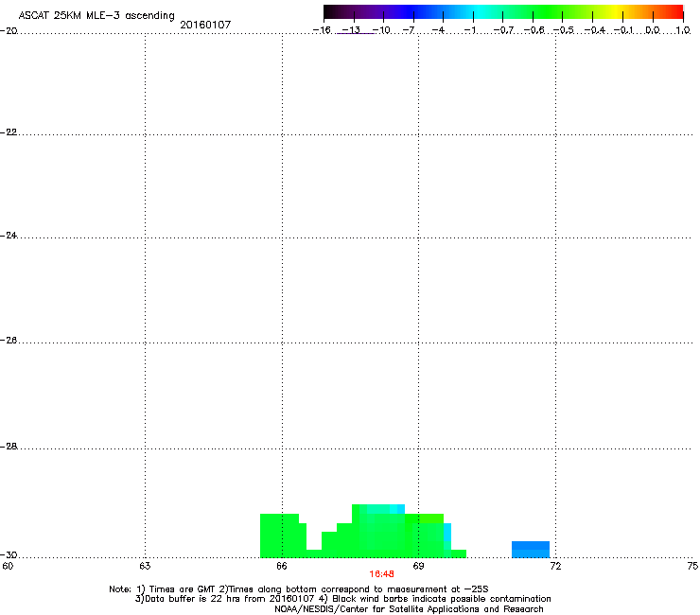Select the -0.7 colorbar label
This screenshot has width=700, height=615.
pos(503,30)
